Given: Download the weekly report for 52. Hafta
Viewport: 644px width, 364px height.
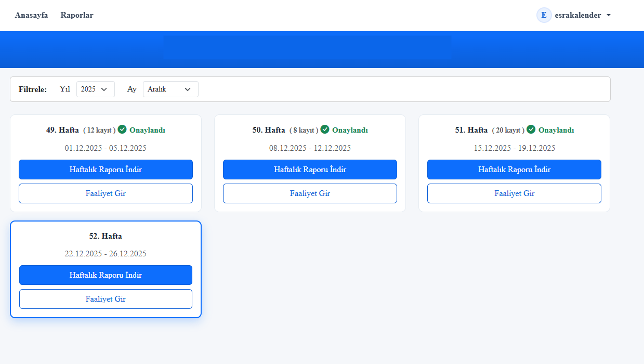Looking at the screenshot, I should pos(106,275).
